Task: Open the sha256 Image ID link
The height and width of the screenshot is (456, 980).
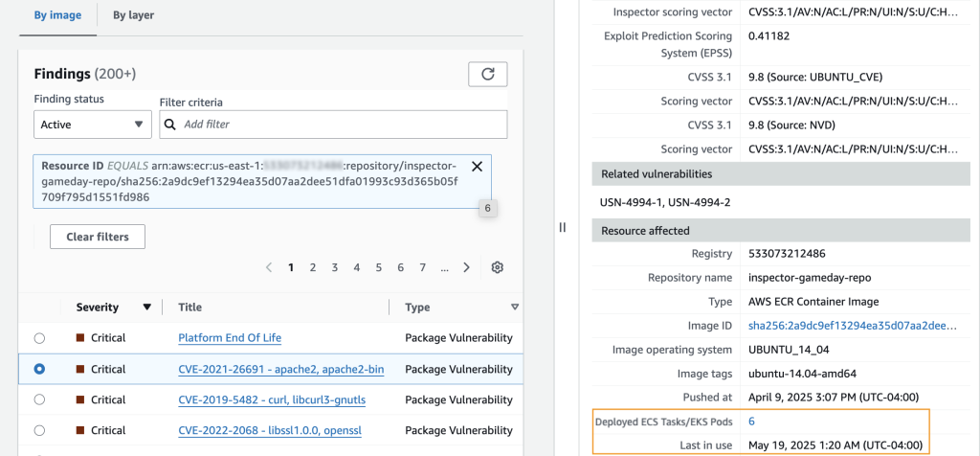Action: pyautogui.click(x=852, y=326)
